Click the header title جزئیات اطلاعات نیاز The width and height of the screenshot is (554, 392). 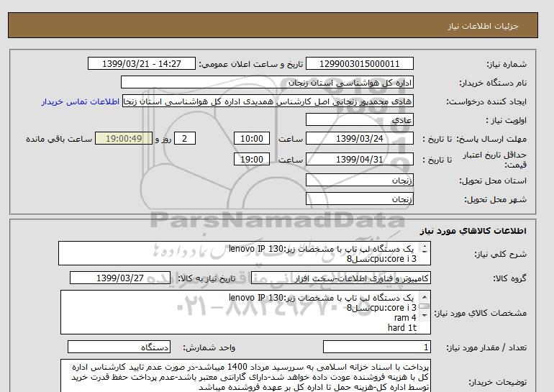(x=483, y=26)
